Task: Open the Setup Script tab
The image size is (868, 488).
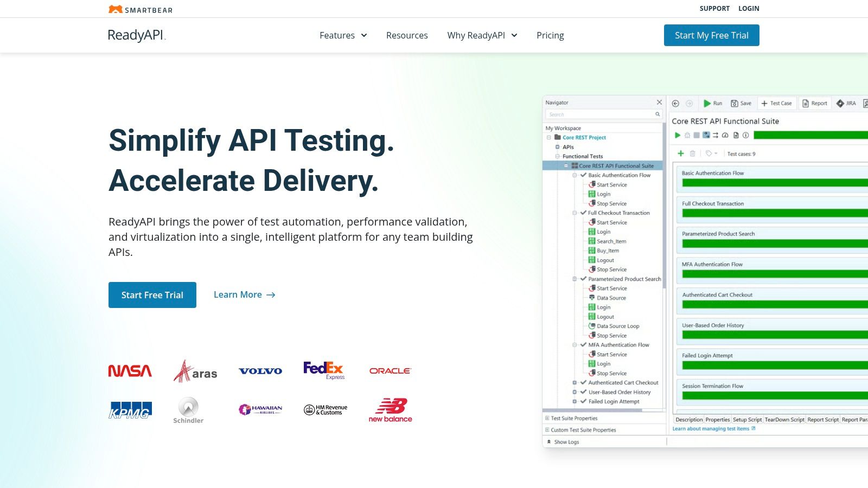Action: [x=747, y=420]
